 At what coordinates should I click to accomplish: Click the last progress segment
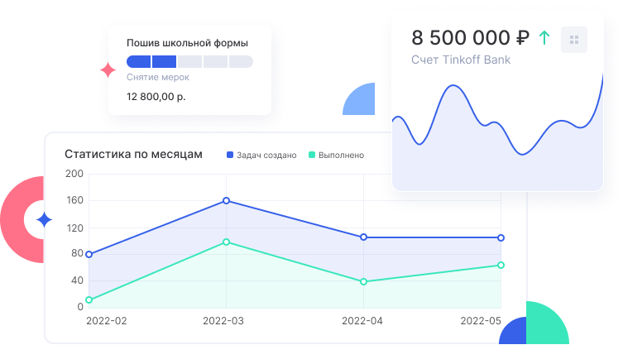(x=241, y=61)
